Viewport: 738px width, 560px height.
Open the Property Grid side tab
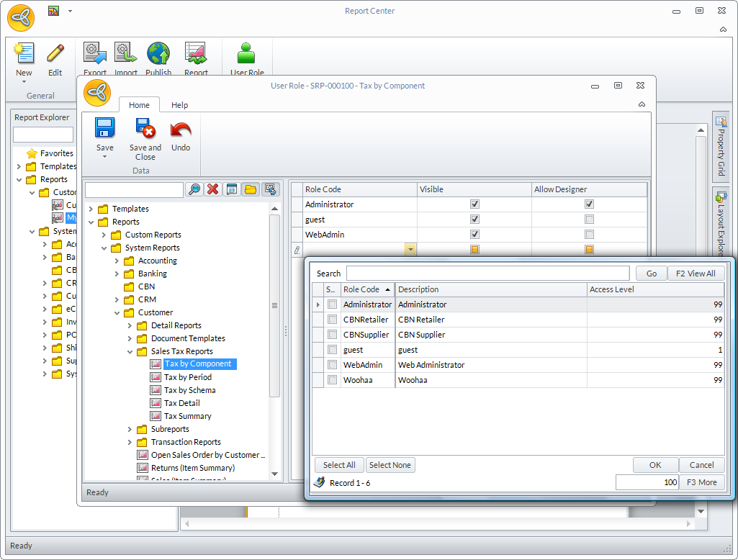tap(721, 145)
